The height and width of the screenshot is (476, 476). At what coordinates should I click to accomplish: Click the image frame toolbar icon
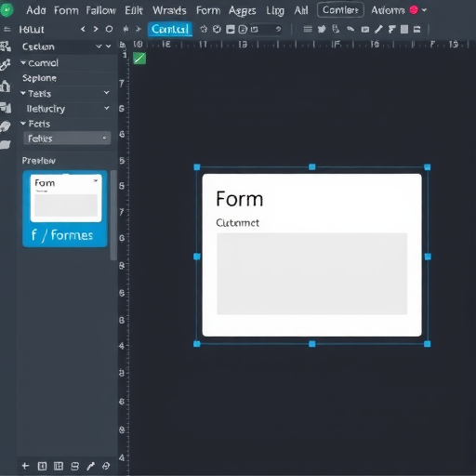click(365, 30)
